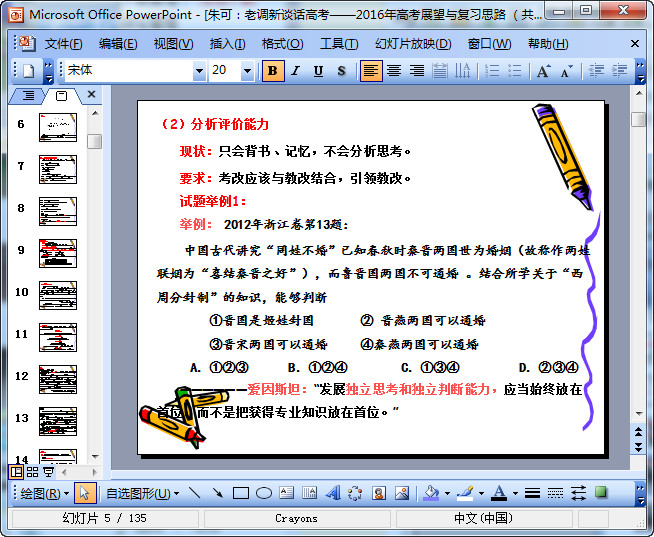Close the slide thumbnail pane

[x=91, y=94]
